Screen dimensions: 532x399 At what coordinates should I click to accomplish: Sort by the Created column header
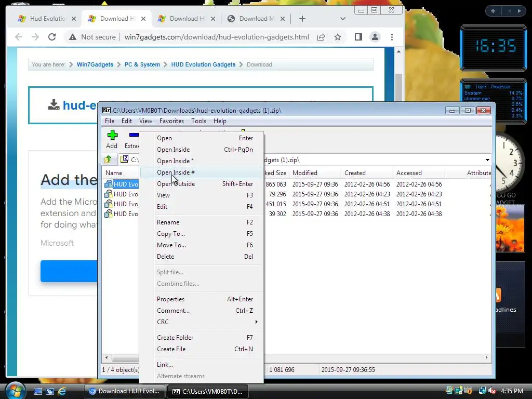pyautogui.click(x=367, y=172)
